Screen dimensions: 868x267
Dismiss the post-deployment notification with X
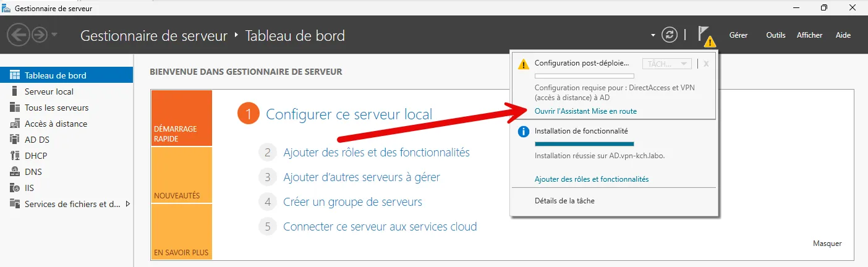[706, 64]
